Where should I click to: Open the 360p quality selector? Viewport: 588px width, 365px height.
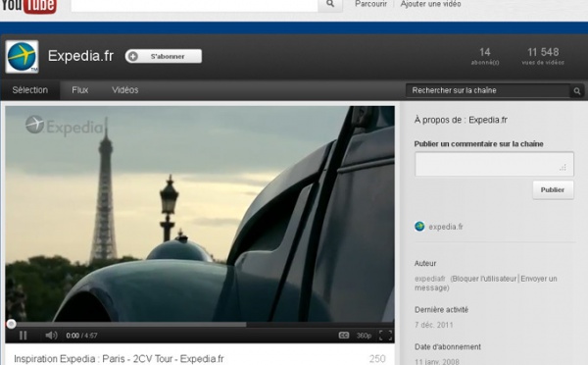[364, 336]
